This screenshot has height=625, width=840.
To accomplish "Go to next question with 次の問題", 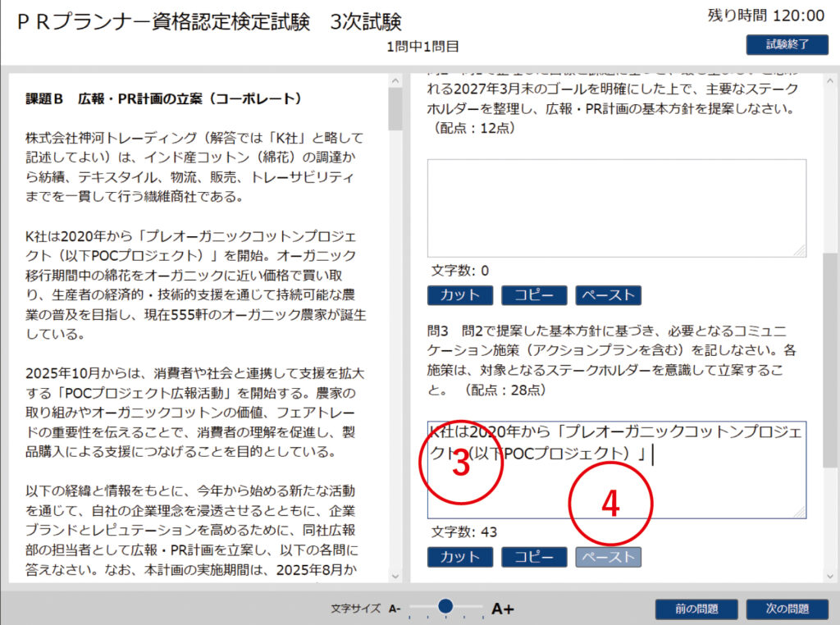I will click(x=787, y=609).
